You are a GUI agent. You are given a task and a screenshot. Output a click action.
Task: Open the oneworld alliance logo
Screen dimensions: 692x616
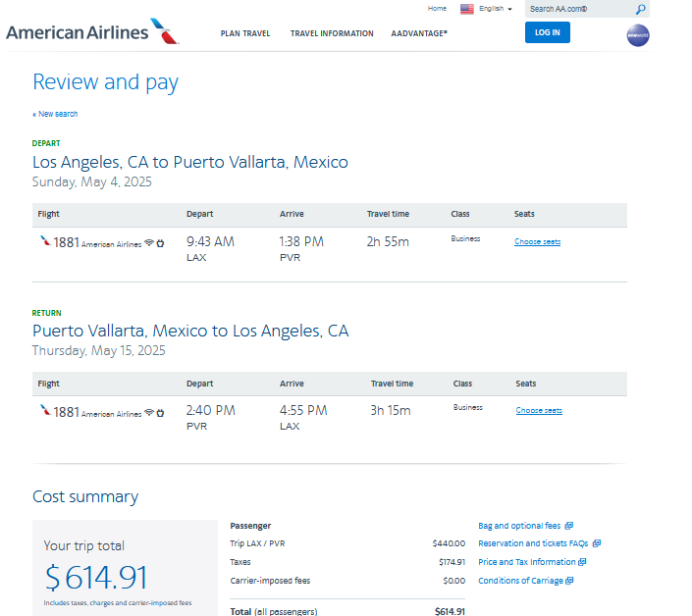click(638, 35)
